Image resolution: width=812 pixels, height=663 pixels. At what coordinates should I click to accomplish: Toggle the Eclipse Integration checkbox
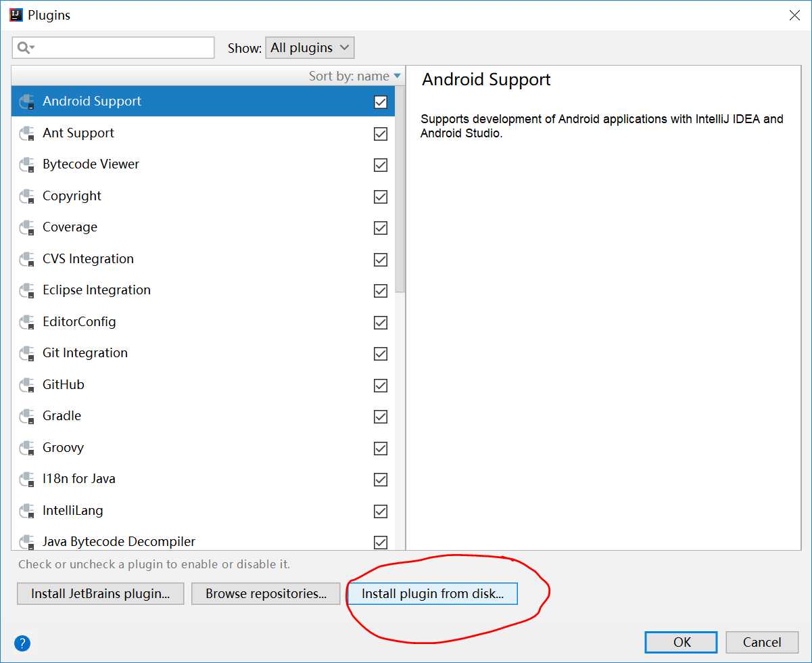tap(381, 291)
